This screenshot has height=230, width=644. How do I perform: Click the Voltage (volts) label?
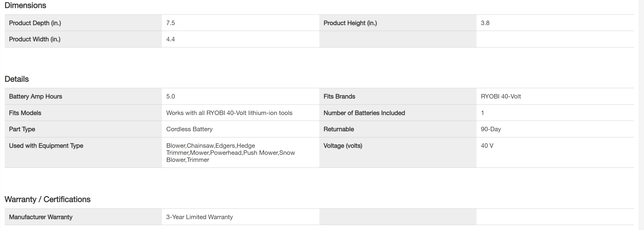(x=343, y=146)
